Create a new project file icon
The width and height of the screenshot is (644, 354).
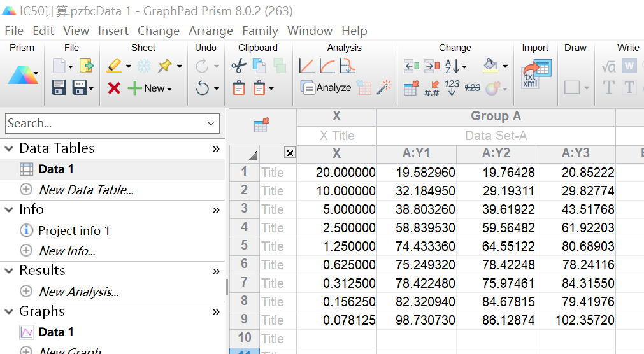59,66
